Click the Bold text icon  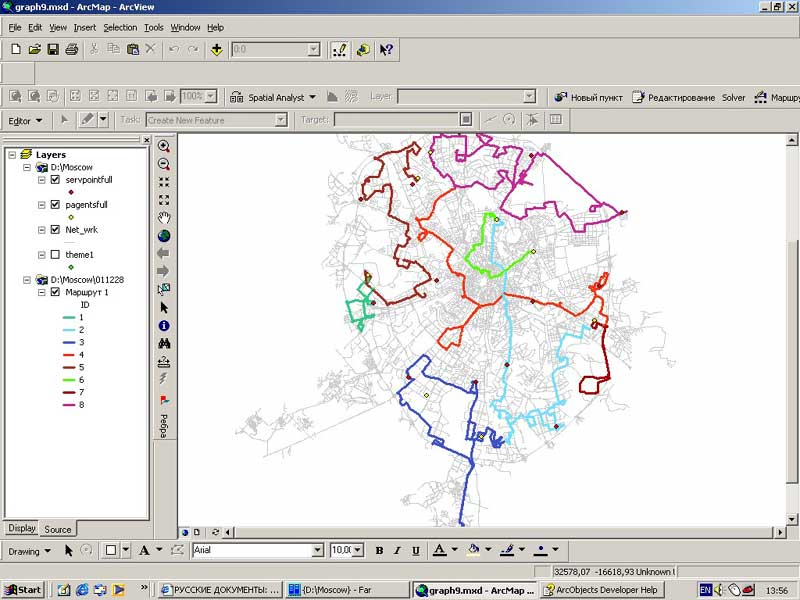point(379,551)
